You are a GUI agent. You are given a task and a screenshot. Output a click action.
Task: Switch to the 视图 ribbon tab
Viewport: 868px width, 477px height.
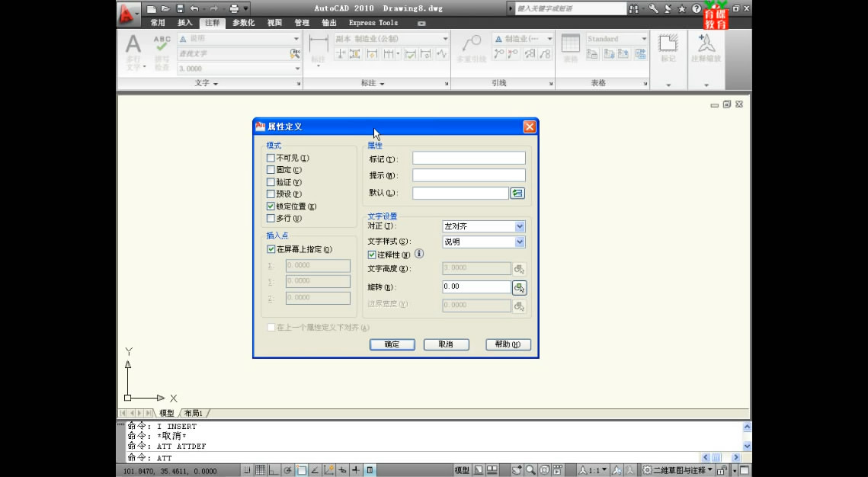[274, 23]
